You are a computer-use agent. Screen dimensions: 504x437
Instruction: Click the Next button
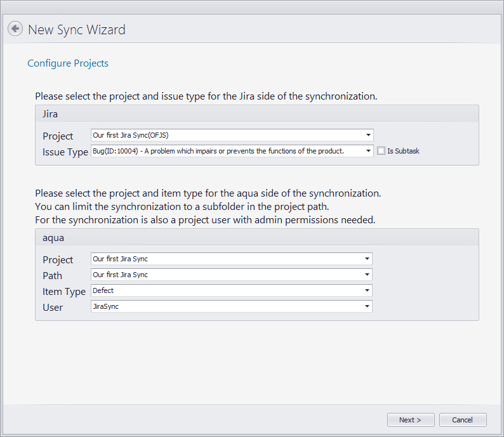[411, 420]
